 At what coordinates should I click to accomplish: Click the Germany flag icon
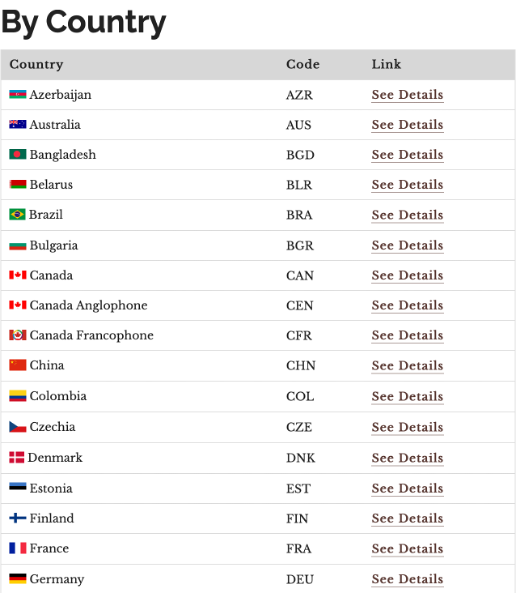(18, 578)
